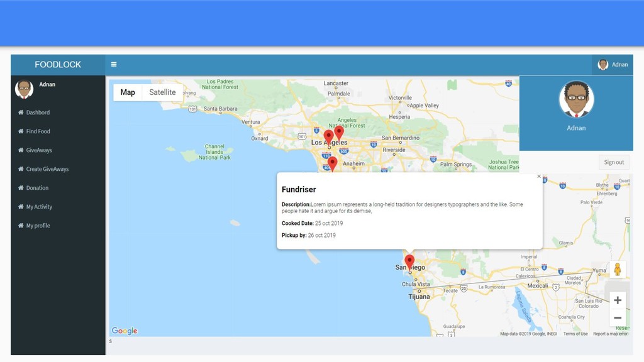This screenshot has width=644, height=362.
Task: Zoom out with the minus button
Action: pyautogui.click(x=618, y=318)
